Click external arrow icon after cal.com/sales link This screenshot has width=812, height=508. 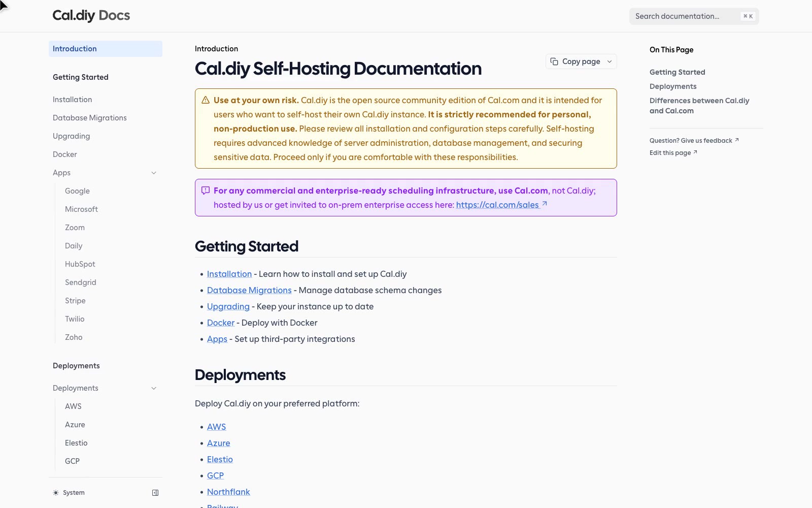pyautogui.click(x=545, y=204)
